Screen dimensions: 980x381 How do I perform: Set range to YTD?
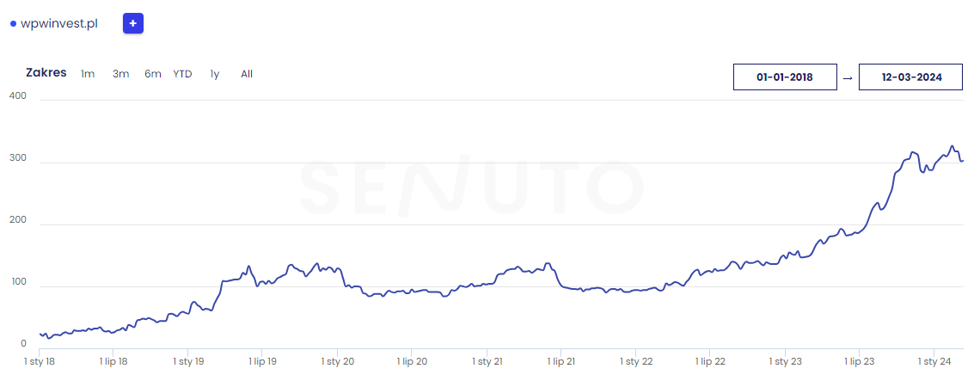pos(182,74)
